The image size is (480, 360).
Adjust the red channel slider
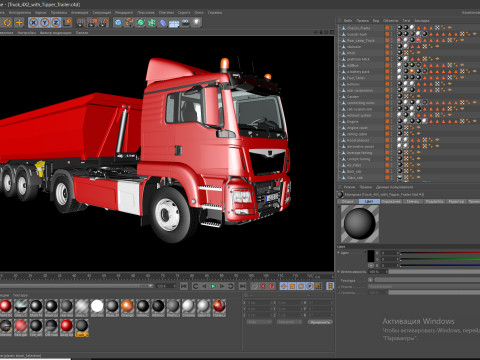point(440,253)
